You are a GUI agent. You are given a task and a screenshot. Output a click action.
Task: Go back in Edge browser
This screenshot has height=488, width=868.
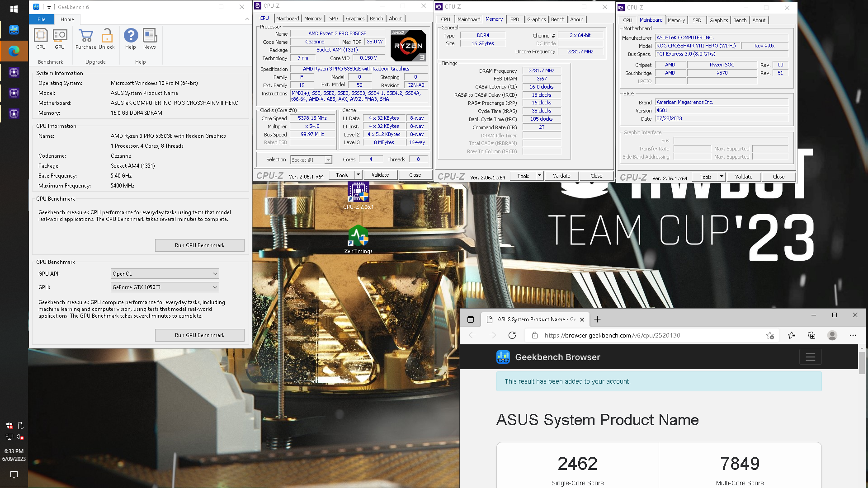click(x=472, y=335)
